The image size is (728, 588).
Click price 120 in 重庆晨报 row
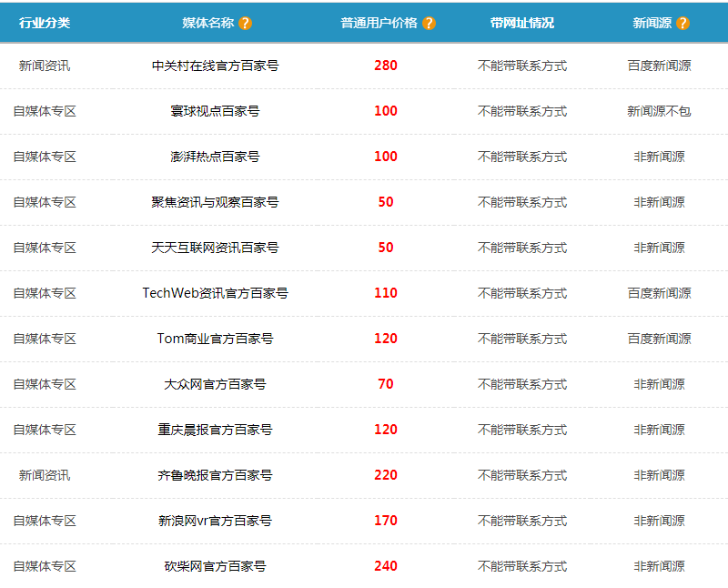point(386,430)
